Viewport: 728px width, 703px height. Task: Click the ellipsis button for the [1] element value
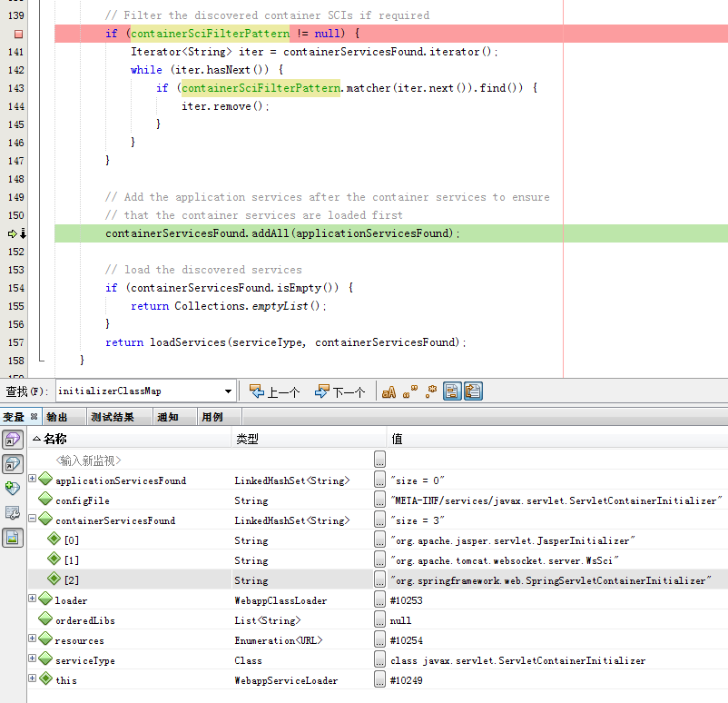(x=379, y=559)
